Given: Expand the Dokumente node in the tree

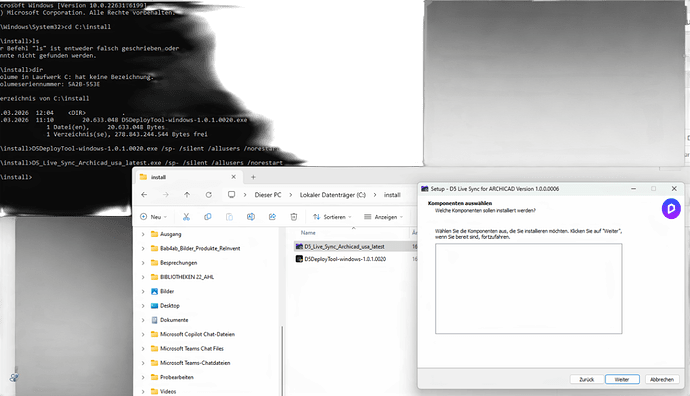Looking at the screenshot, I should click(143, 320).
